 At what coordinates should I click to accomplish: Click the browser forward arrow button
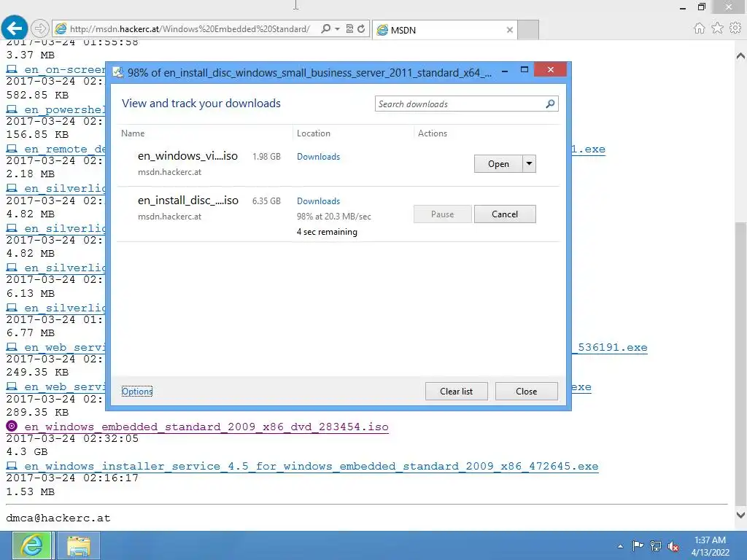tap(40, 28)
